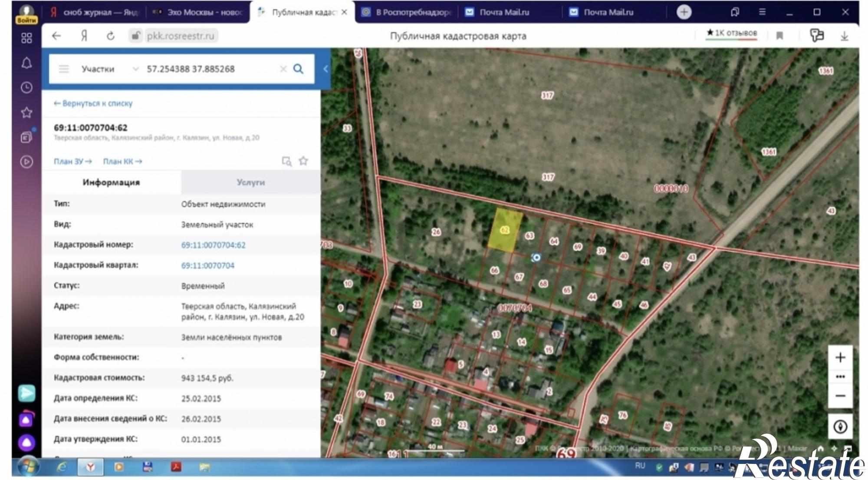
Task: Switch to the Услуги tab
Action: click(x=250, y=182)
